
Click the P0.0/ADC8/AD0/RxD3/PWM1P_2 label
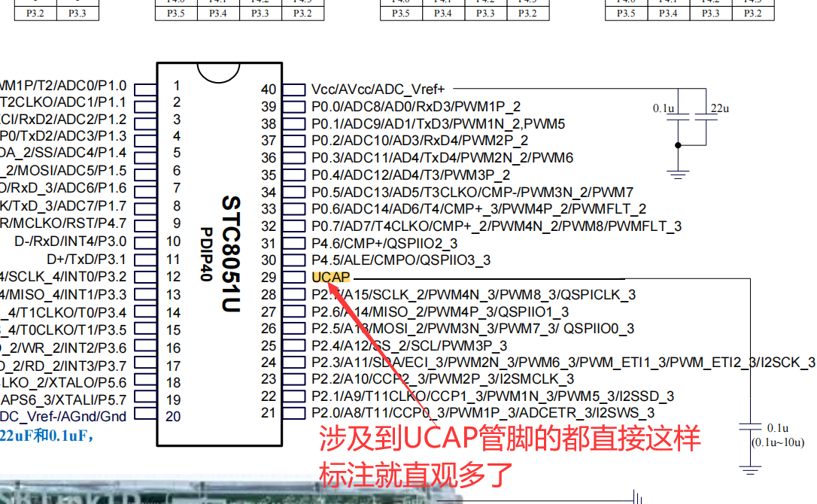pos(416,107)
